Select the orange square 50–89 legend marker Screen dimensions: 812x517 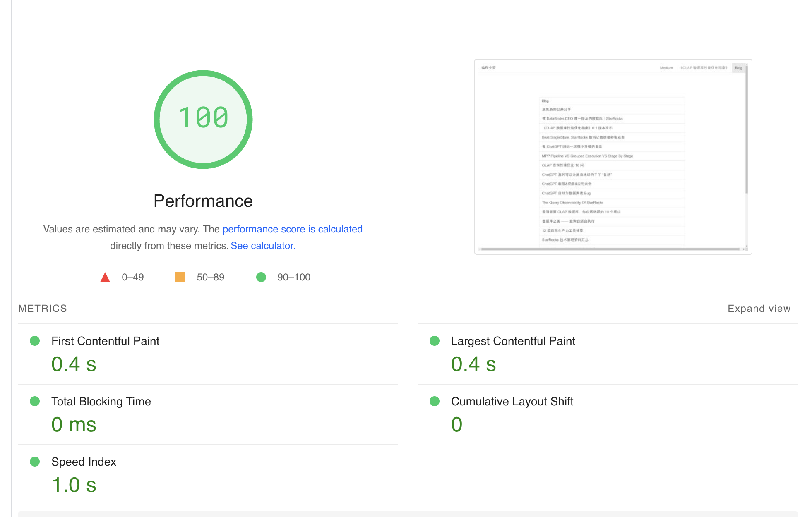click(x=180, y=277)
